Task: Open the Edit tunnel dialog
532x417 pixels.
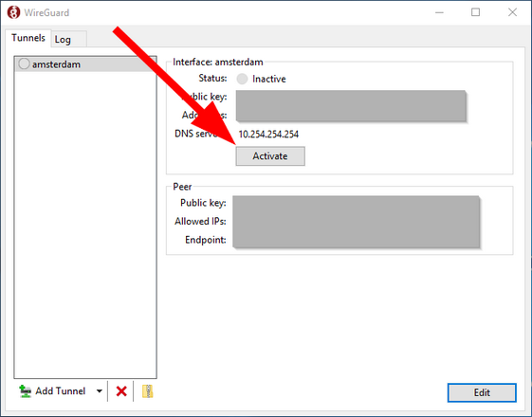Action: pyautogui.click(x=482, y=392)
